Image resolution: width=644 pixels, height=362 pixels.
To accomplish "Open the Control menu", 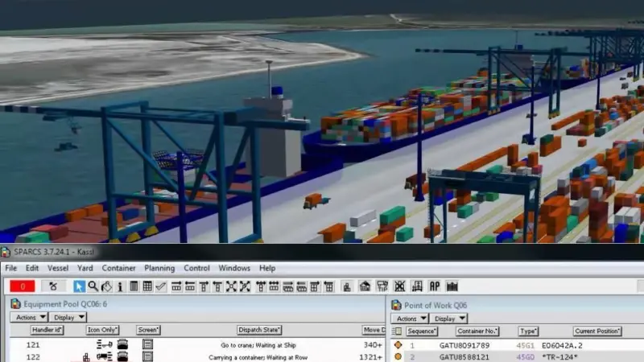I will click(x=196, y=268).
